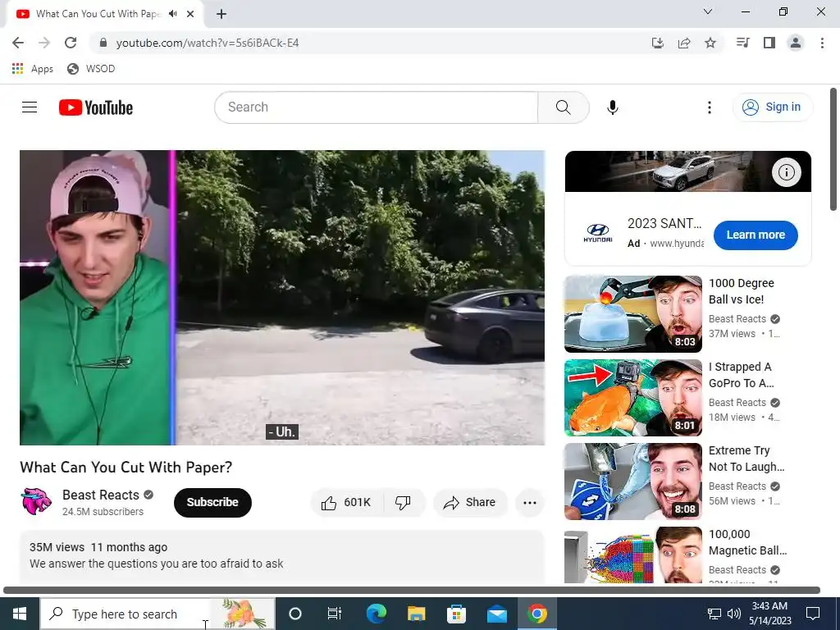This screenshot has width=840, height=630.
Task: Open the Beast Reacts channel avatar
Action: tap(36, 502)
